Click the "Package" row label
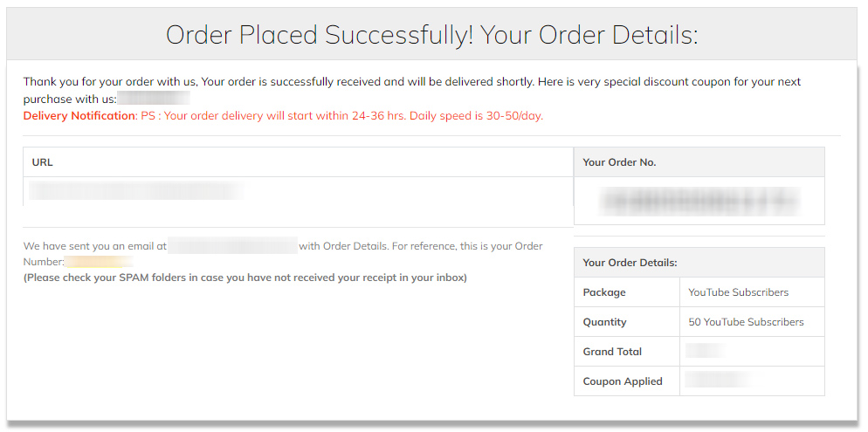Image resolution: width=868 pixels, height=432 pixels. point(604,292)
